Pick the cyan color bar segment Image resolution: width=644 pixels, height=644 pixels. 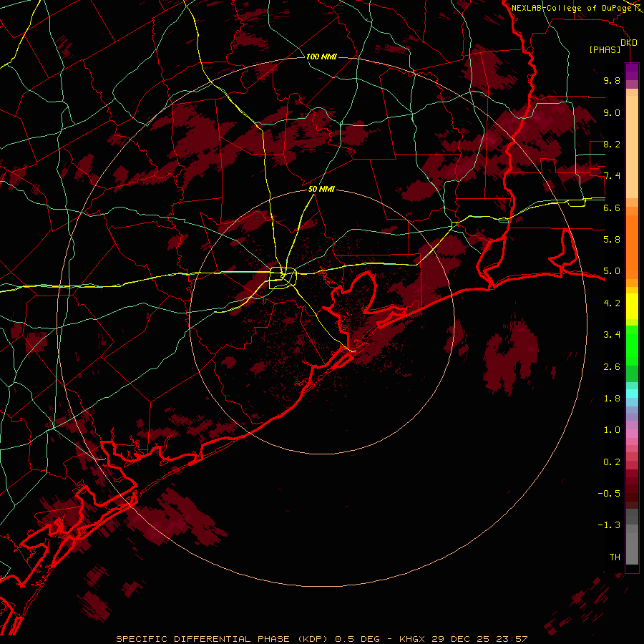632,394
